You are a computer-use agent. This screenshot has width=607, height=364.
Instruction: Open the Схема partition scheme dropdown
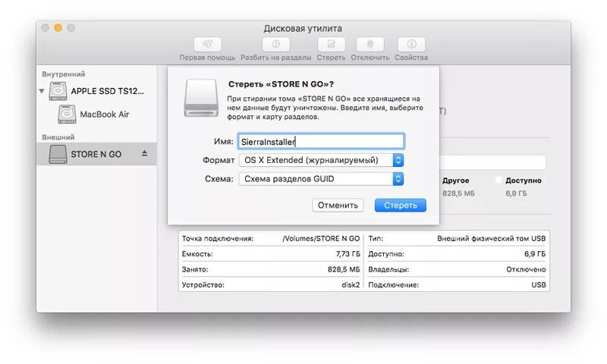pyautogui.click(x=321, y=179)
